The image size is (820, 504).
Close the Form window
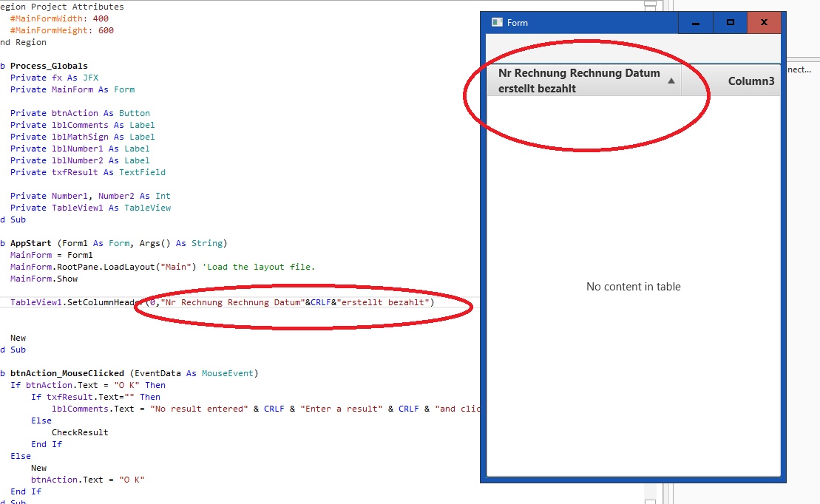tap(764, 23)
